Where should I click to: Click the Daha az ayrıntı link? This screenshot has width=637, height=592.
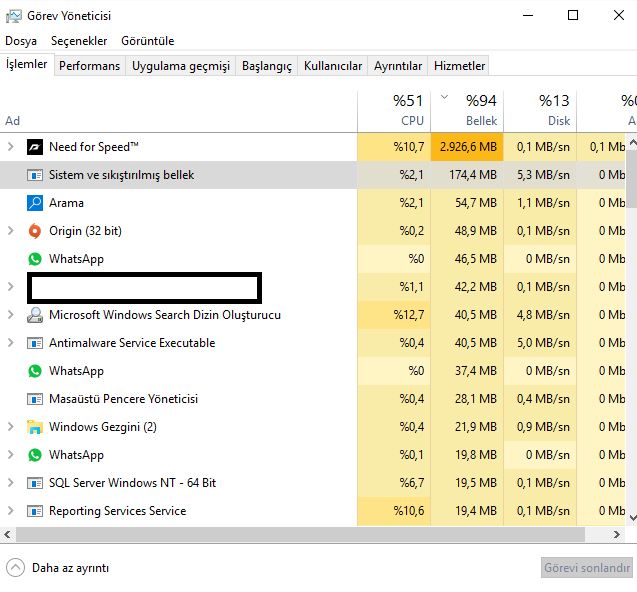click(x=70, y=568)
